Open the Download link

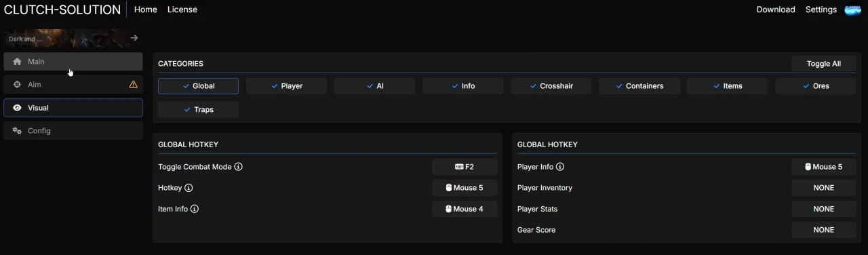point(776,9)
